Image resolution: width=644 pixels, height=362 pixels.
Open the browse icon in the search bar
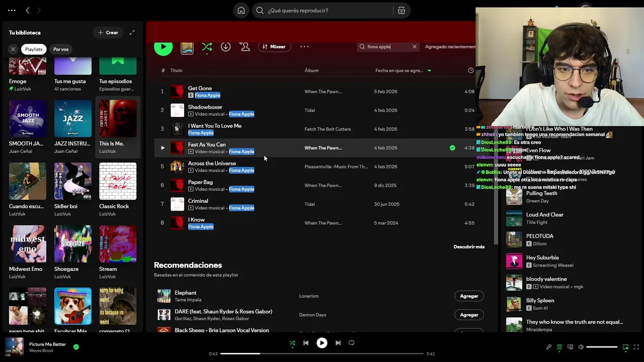tap(401, 11)
